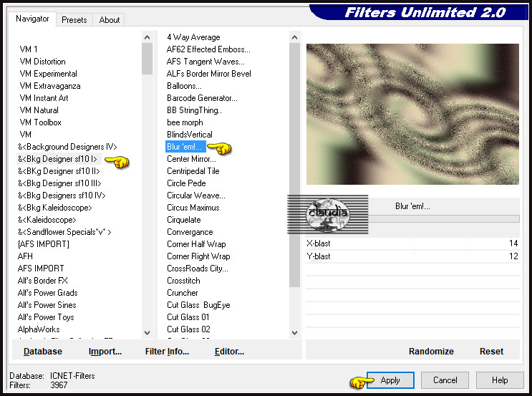This screenshot has height=396, width=532.
Task: Select &<Bkg Designers sf10 IV> category
Action: (62, 195)
